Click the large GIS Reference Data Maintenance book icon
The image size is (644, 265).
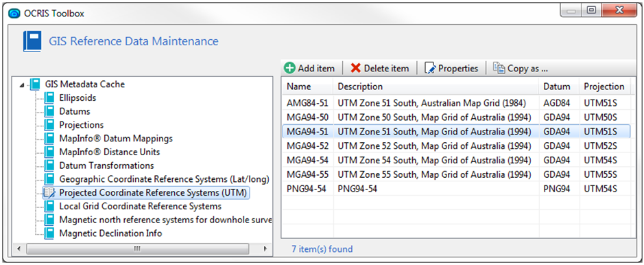[x=32, y=41]
